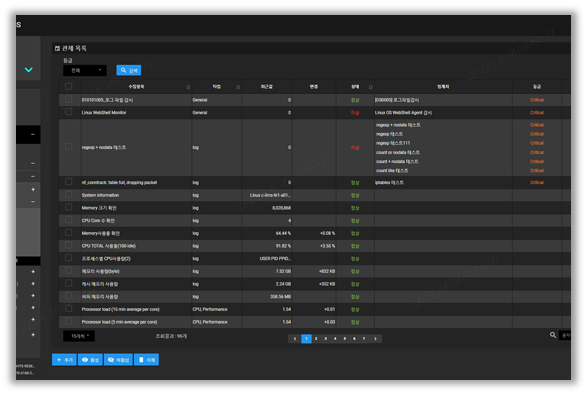
Task: Check the Linux WebShell Monitor row checkbox
Action: coord(69,112)
